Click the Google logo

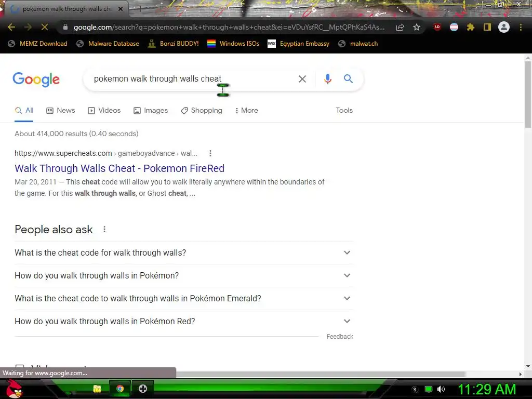click(x=36, y=79)
